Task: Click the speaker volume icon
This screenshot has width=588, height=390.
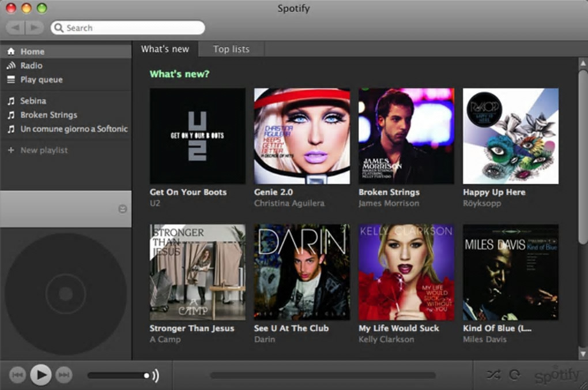Action: tap(156, 376)
